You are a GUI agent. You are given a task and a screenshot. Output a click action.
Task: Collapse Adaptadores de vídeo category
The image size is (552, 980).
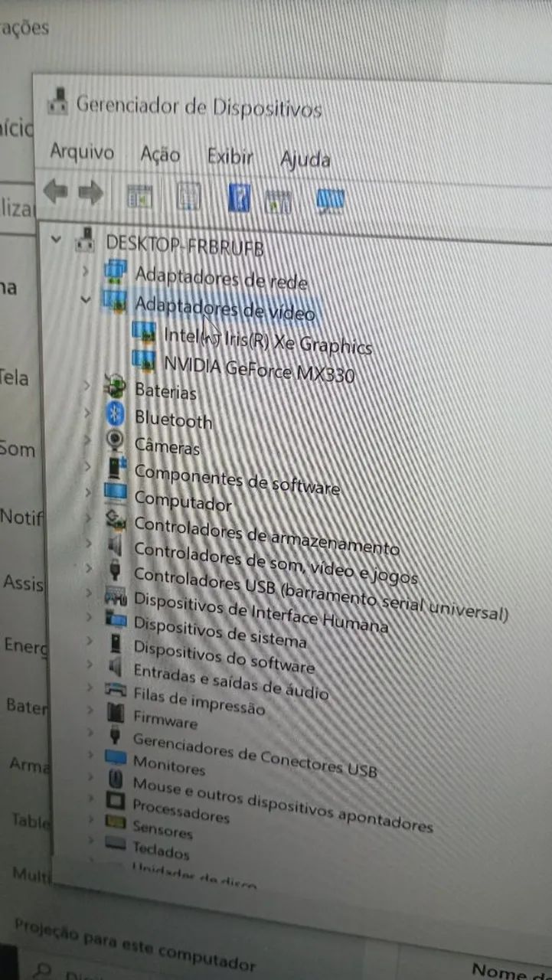point(85,299)
